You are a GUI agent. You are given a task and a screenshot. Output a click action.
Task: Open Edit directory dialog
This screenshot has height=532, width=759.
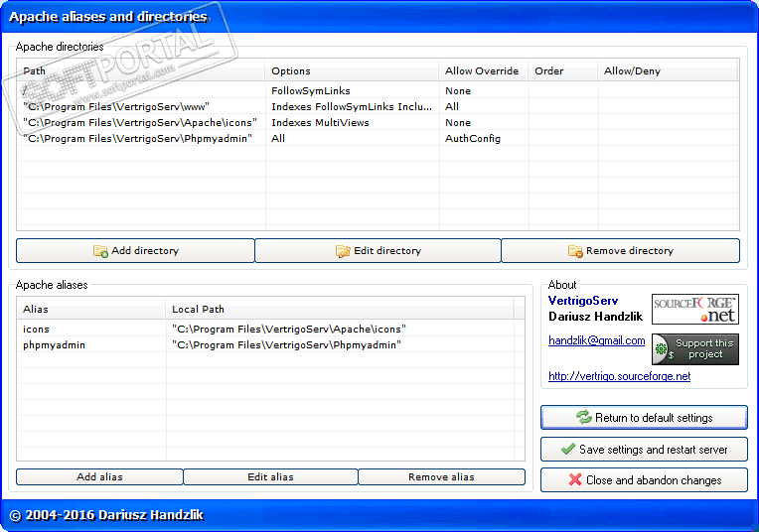point(379,250)
